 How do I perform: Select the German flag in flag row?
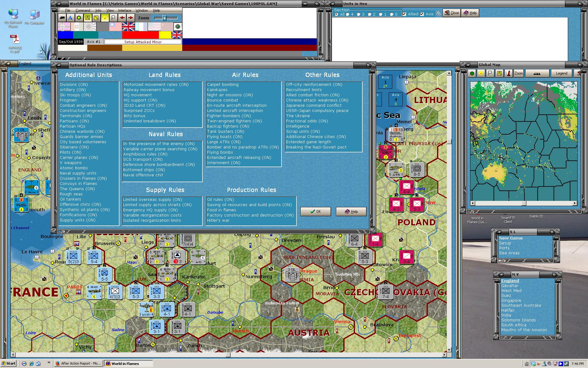click(64, 27)
